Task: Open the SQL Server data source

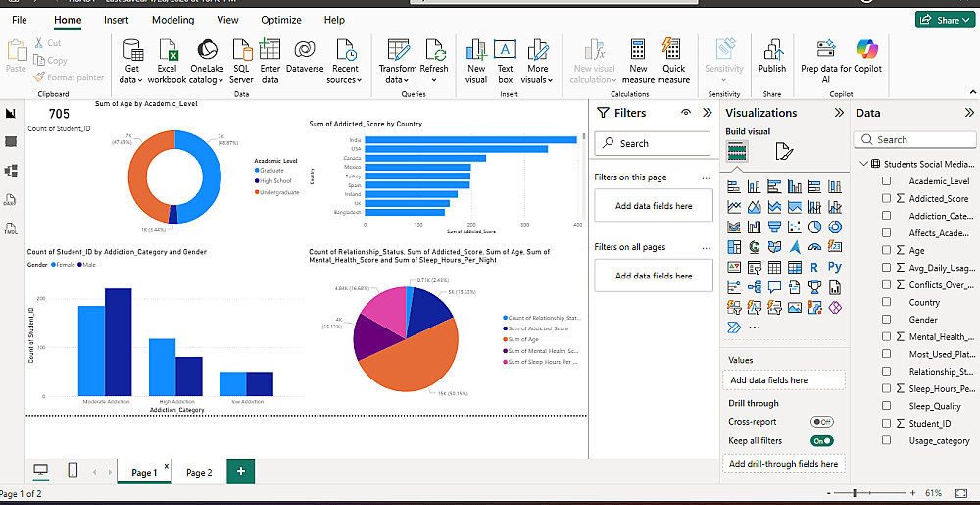Action: click(x=241, y=61)
